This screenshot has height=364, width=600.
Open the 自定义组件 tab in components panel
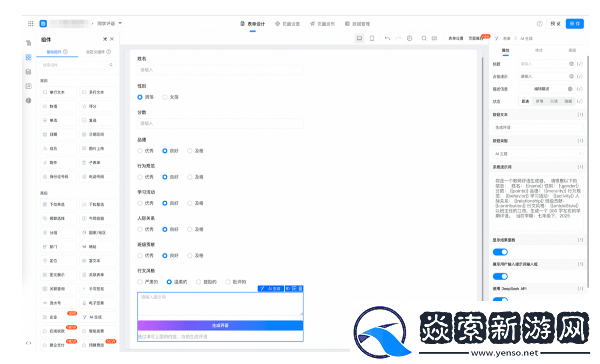coord(98,52)
